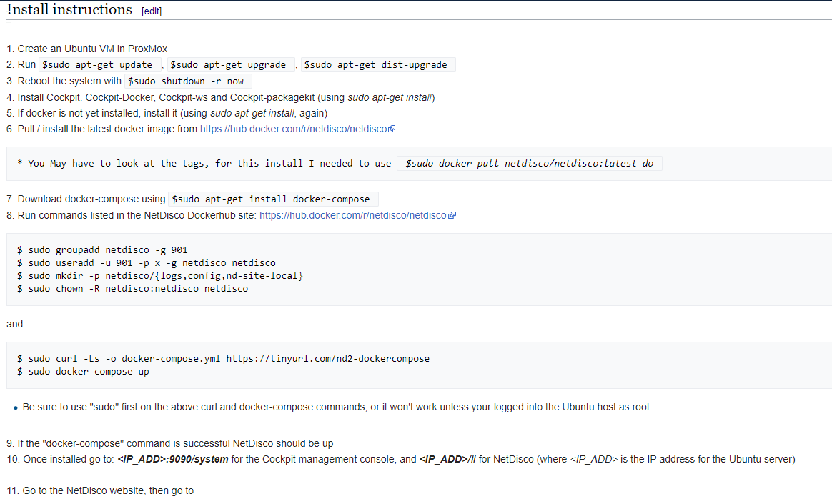Click the 'Be sure to use sudo' bullet note
Viewport: 832px width, 504px height.
pos(337,407)
